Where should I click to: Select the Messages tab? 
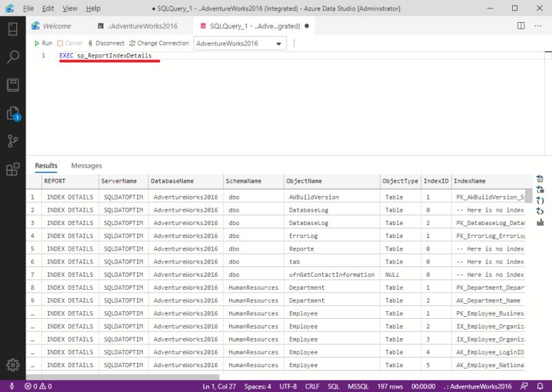87,166
